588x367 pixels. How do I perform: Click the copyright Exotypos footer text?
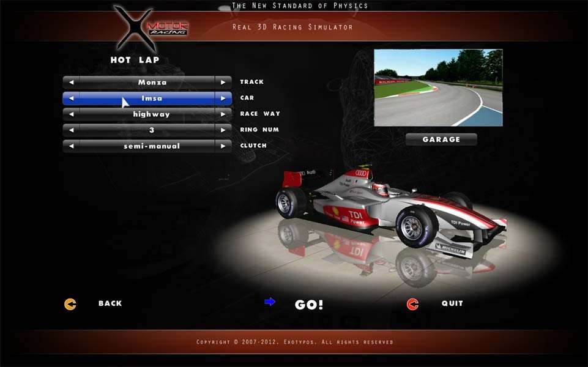295,342
